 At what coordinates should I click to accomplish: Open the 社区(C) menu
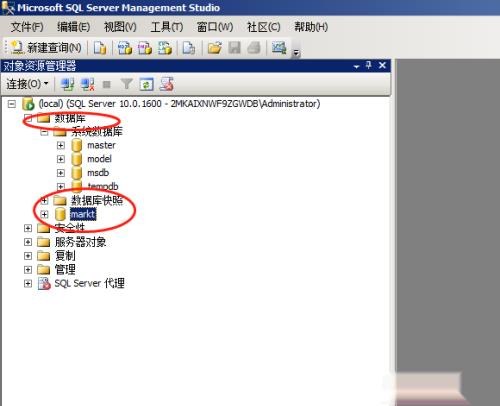[x=264, y=27]
